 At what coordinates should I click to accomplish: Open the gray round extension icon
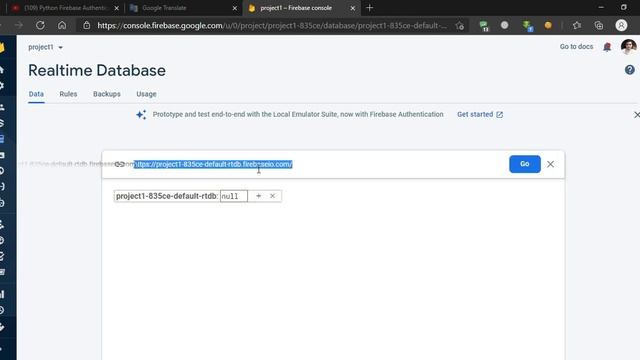click(504, 25)
